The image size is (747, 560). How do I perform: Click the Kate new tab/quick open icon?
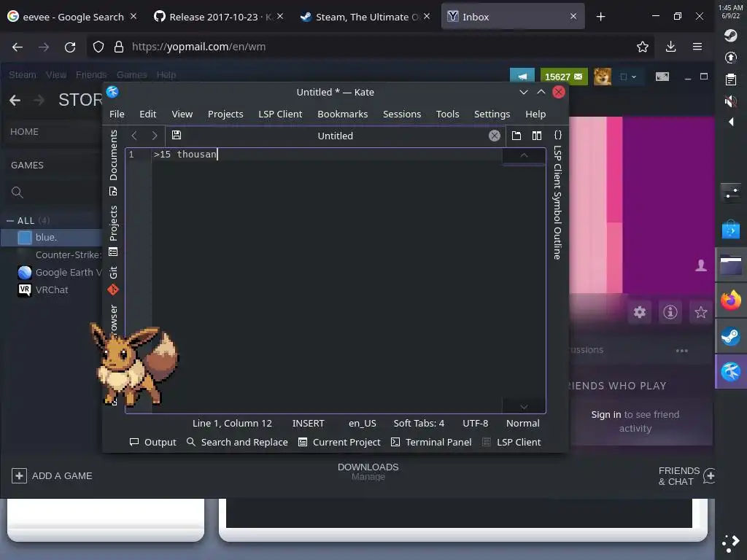pos(516,136)
